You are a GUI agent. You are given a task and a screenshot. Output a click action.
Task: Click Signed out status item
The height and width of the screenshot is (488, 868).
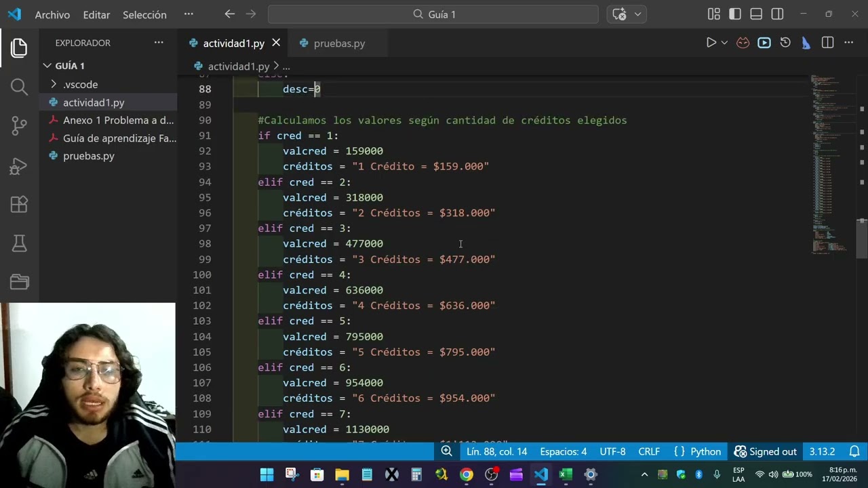(x=766, y=451)
